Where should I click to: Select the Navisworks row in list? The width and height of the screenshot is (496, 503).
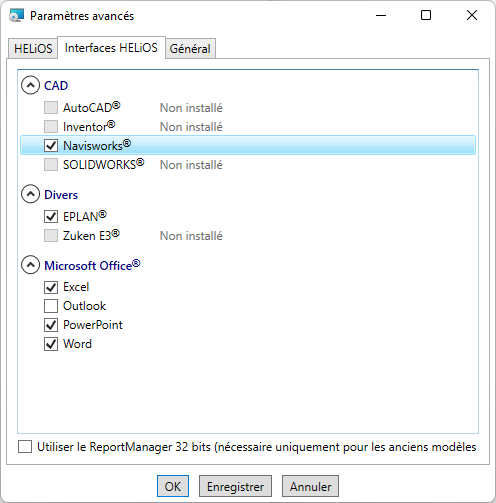(x=248, y=145)
